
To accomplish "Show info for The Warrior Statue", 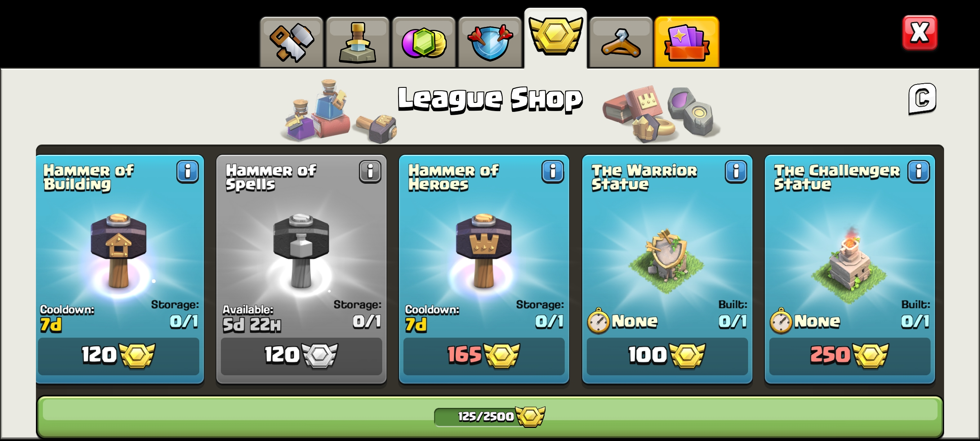I will tap(736, 171).
